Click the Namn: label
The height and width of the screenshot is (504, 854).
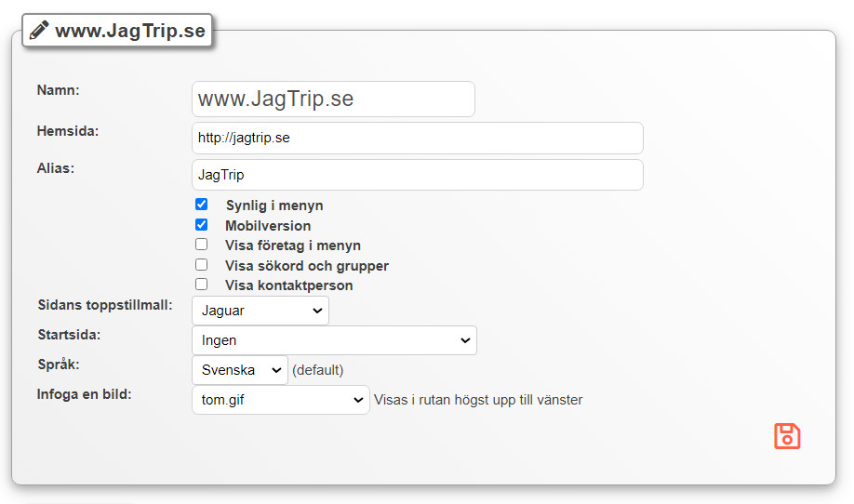(x=59, y=90)
